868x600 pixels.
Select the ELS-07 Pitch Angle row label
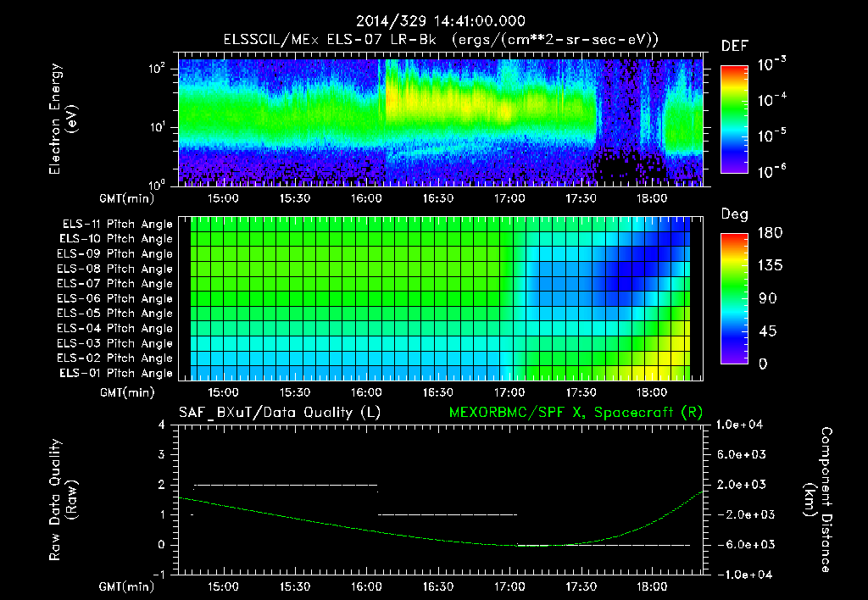coord(115,283)
